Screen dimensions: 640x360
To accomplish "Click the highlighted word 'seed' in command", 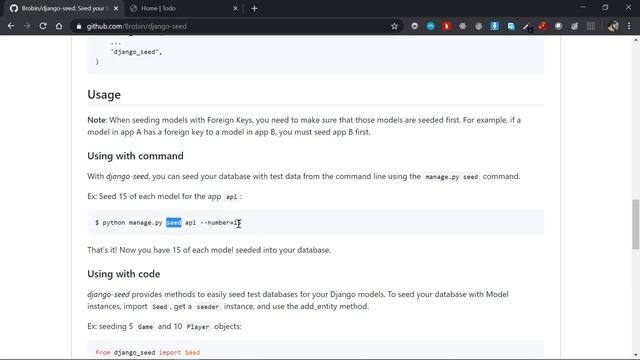I will 173,222.
